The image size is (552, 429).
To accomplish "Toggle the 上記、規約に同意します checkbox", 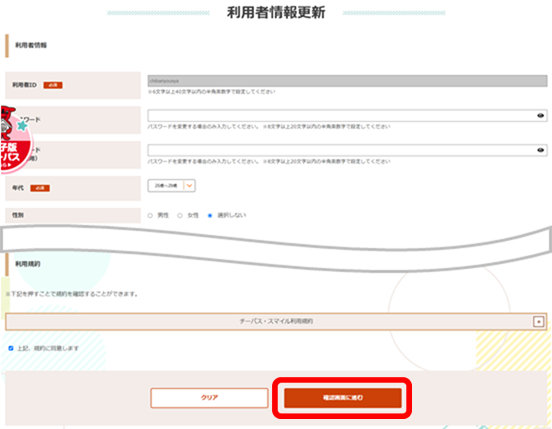I will pos(11,348).
